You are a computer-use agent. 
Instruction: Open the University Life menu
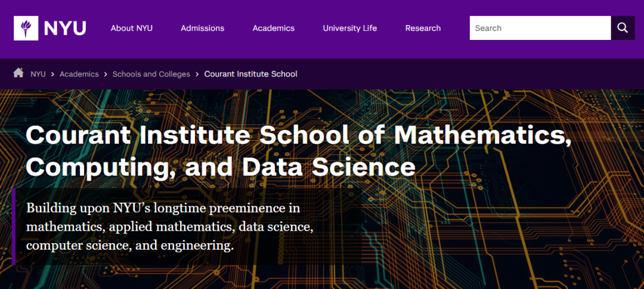(x=349, y=28)
